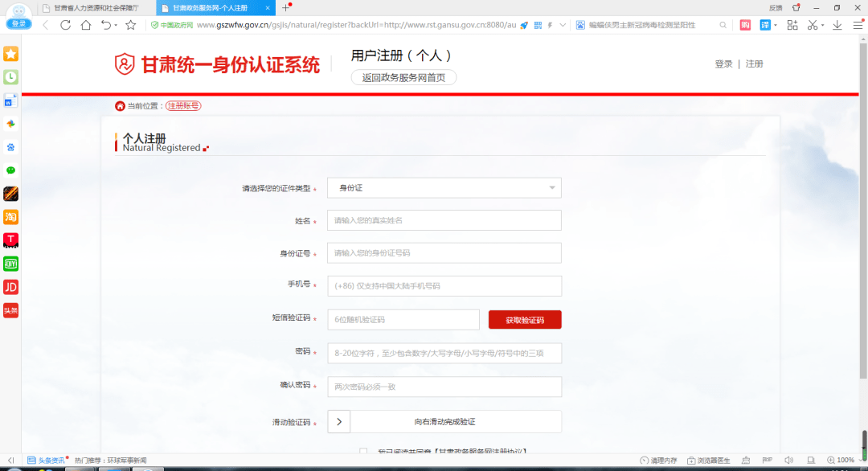Open the favorites star icon in the sidebar

(x=10, y=54)
